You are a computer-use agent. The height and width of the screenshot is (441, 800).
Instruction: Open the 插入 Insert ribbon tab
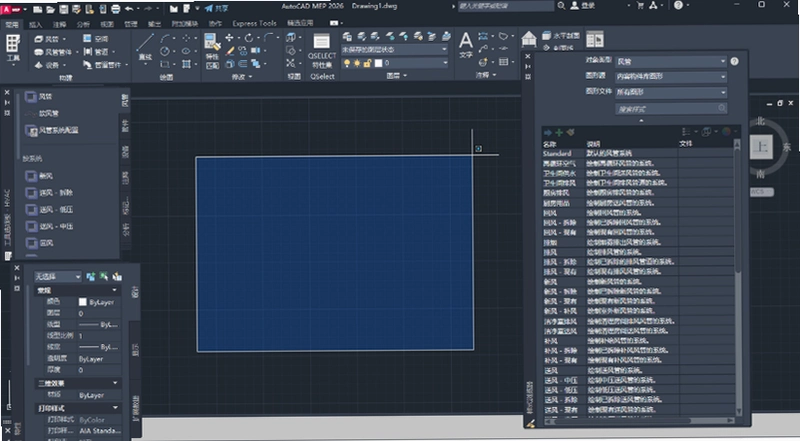coord(35,24)
